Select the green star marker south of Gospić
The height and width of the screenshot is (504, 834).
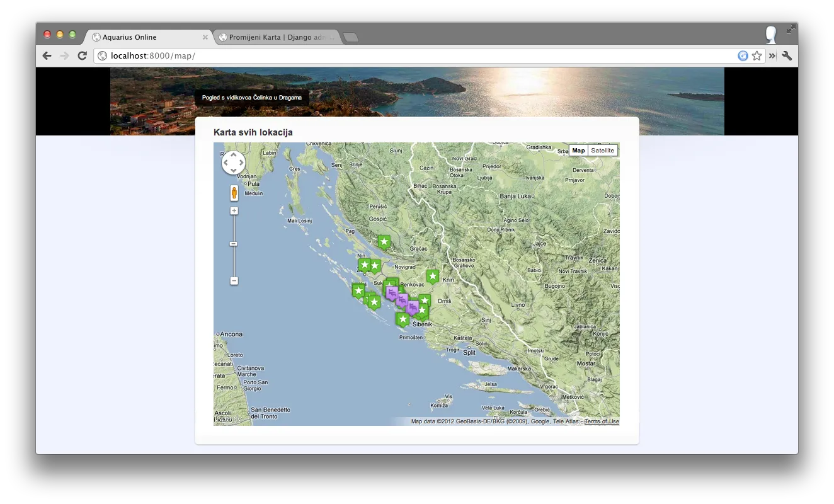tap(384, 242)
